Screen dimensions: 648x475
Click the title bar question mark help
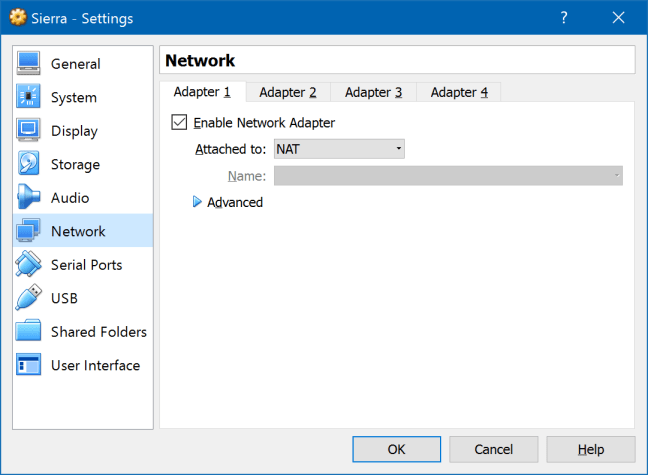(x=564, y=18)
